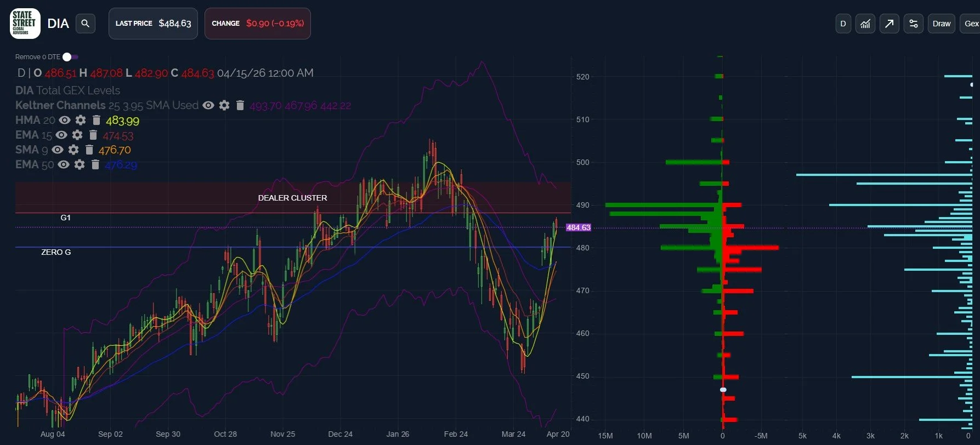Click the ZERO G level label
Screen dimensions: 980x445
tap(56, 252)
